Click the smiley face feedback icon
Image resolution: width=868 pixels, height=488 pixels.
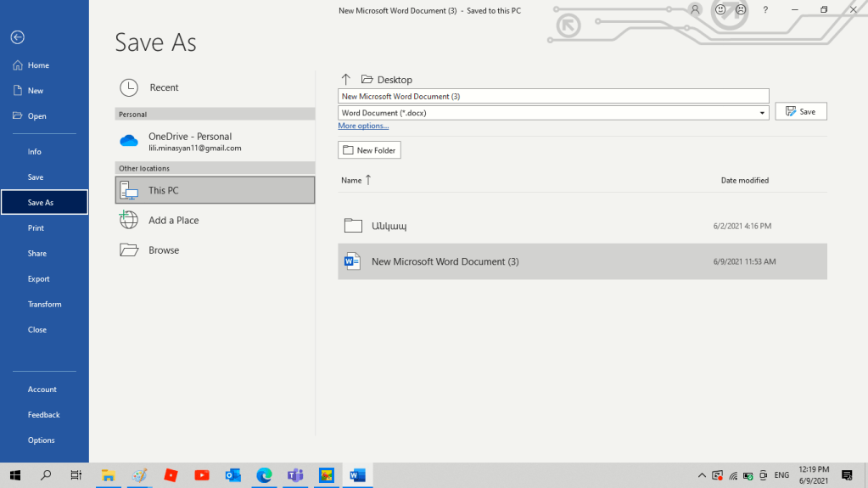(720, 10)
